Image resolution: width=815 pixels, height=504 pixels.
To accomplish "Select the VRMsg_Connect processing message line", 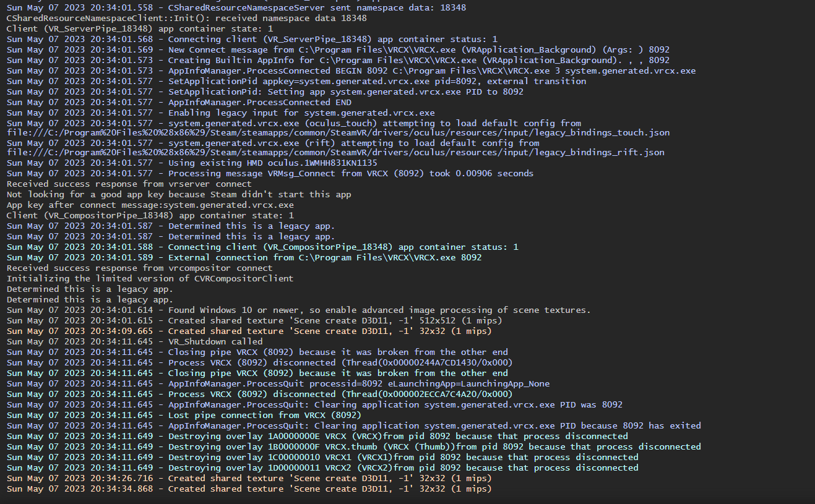I will [x=266, y=173].
